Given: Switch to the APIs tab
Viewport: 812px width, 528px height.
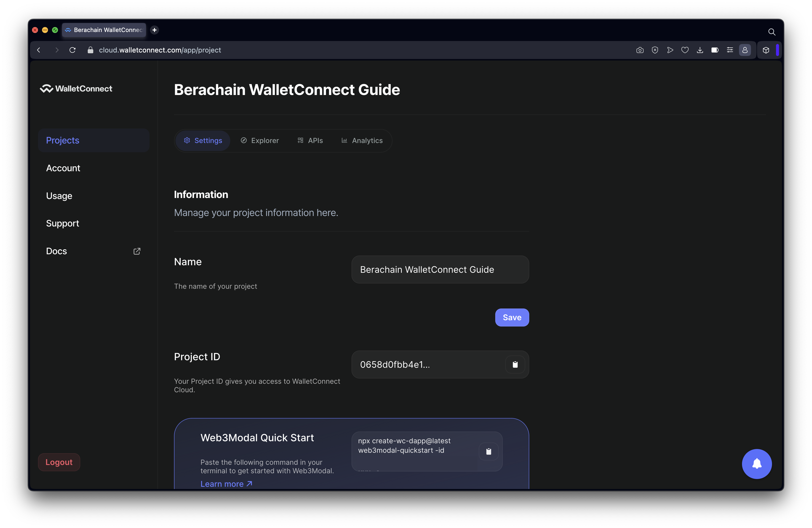Looking at the screenshot, I should tap(310, 140).
